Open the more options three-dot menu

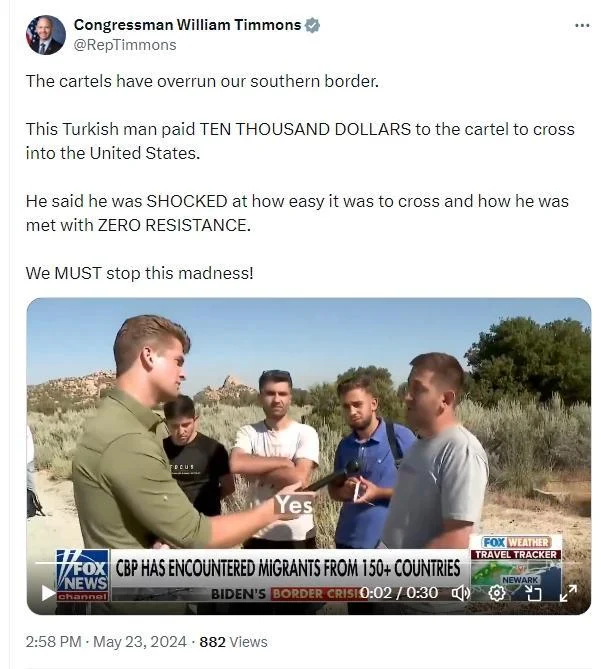[582, 26]
